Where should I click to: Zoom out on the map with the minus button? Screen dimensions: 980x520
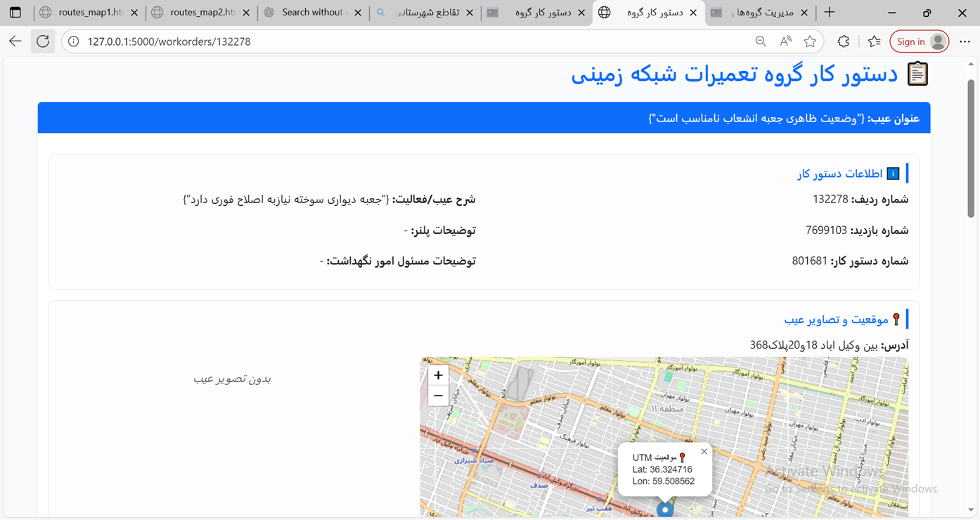click(x=438, y=395)
